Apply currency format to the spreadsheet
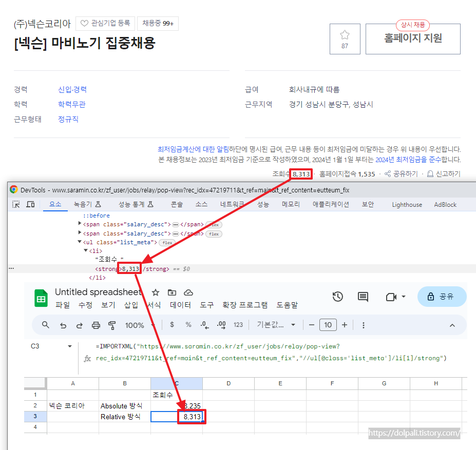 click(x=172, y=325)
